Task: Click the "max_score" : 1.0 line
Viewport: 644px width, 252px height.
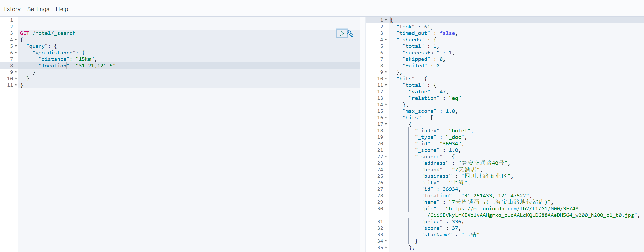Action: (x=430, y=111)
